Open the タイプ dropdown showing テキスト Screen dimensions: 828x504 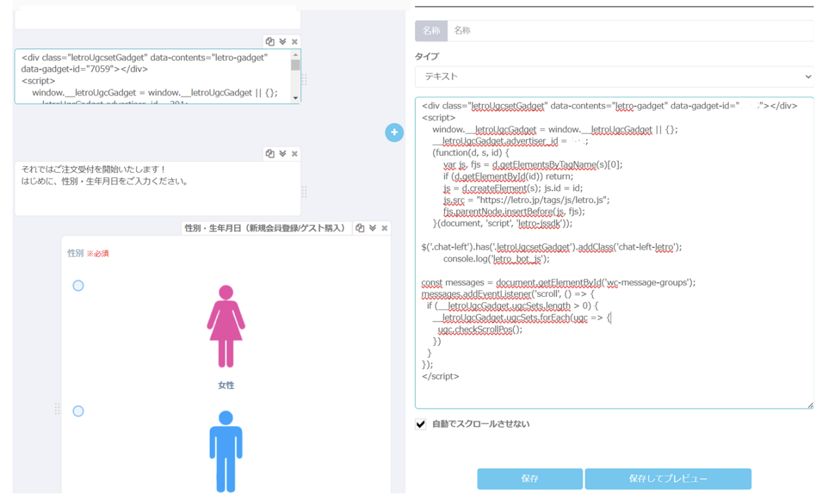[614, 77]
